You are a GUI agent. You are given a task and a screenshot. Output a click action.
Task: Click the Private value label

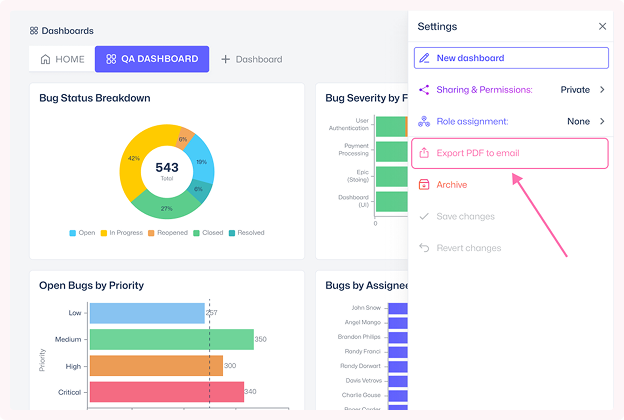pyautogui.click(x=575, y=90)
